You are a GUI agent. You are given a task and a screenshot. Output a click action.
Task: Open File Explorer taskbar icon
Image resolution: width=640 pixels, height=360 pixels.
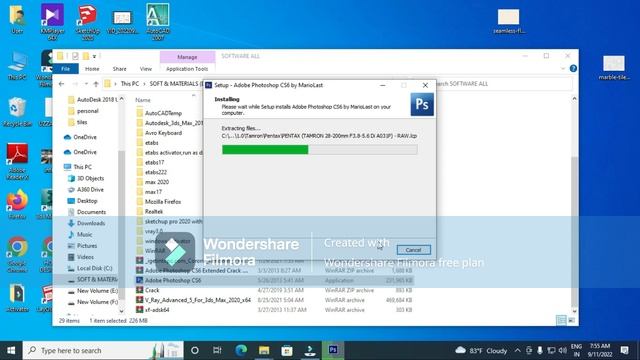pyautogui.click(x=264, y=350)
